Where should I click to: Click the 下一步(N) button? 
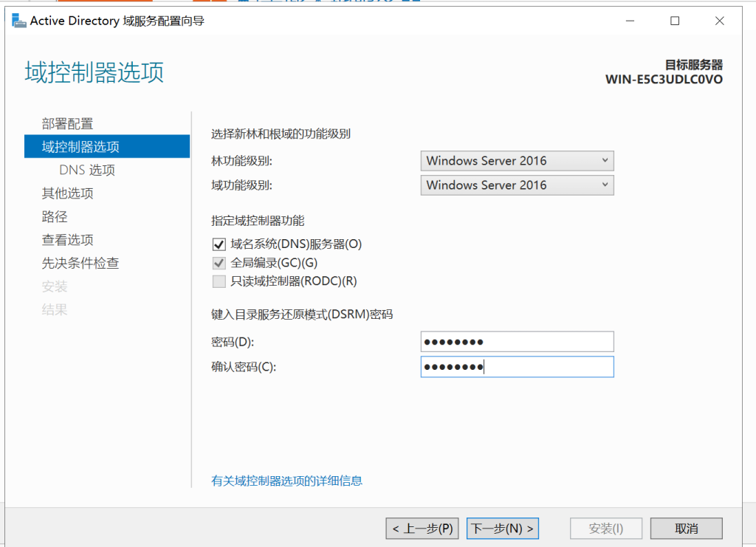coord(502,529)
